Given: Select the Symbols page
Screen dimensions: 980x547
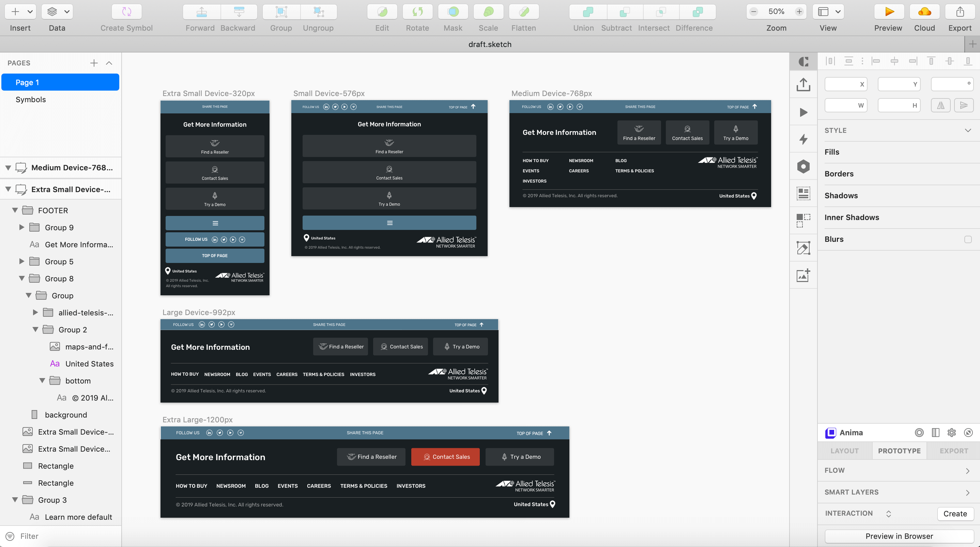Looking at the screenshot, I should [30, 100].
